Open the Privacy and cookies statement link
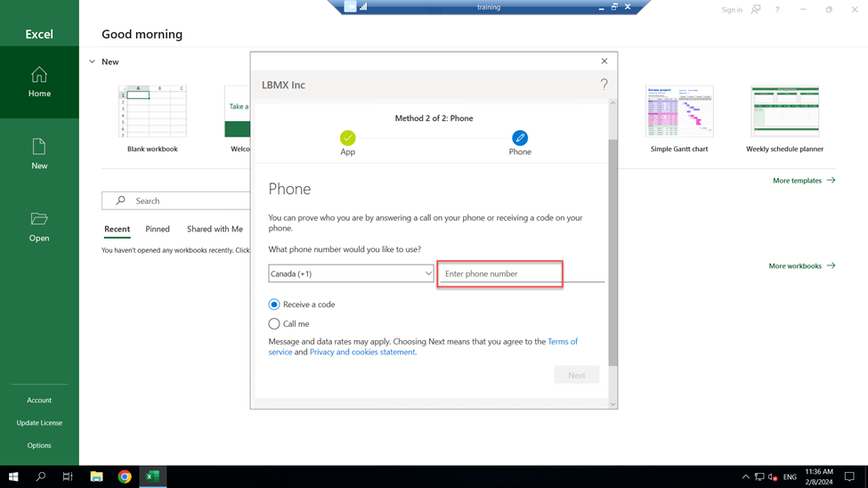 click(362, 353)
